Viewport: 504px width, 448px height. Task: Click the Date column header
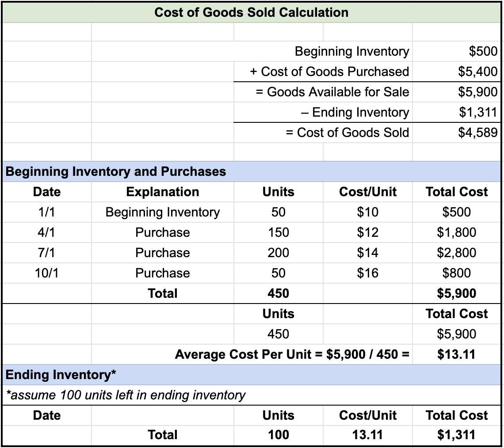pyautogui.click(x=46, y=192)
